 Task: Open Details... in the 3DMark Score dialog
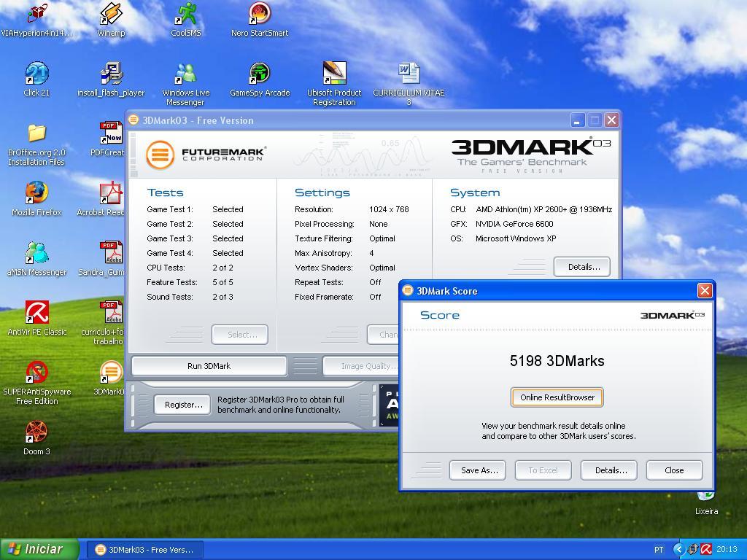pyautogui.click(x=609, y=470)
